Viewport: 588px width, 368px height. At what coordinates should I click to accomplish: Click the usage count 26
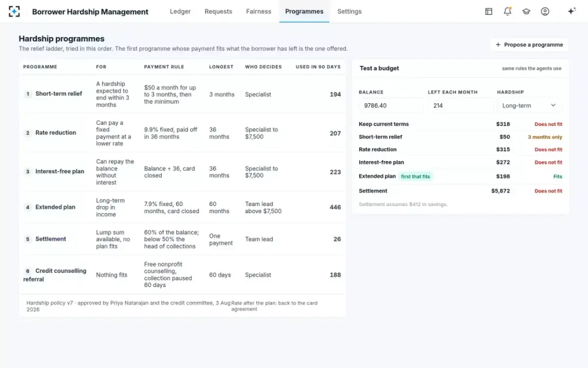pyautogui.click(x=337, y=239)
